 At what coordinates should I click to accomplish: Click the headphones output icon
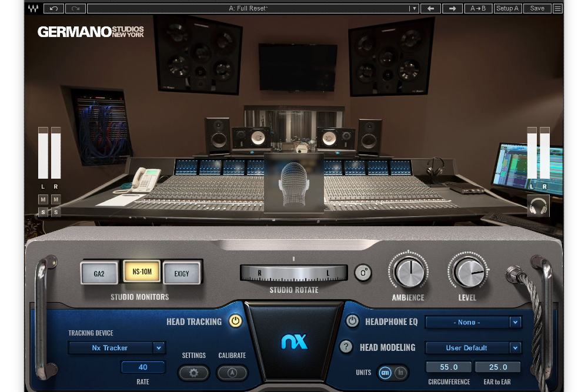pos(538,206)
